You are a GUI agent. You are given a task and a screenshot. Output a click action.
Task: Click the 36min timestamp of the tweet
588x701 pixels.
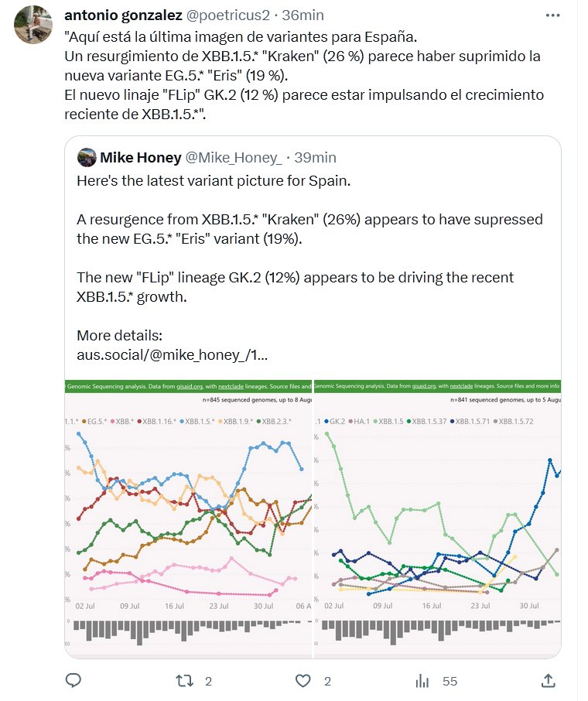pos(303,15)
